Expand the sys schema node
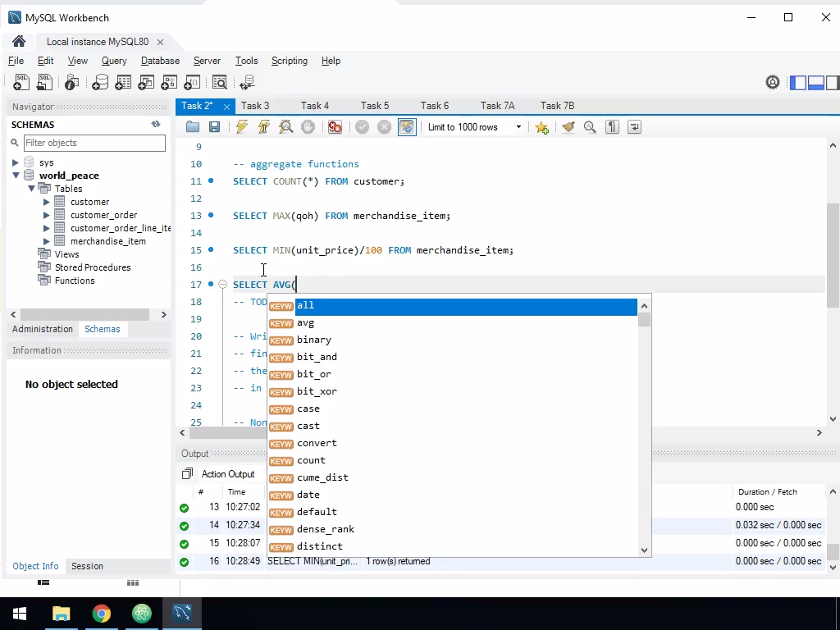This screenshot has height=630, width=840. (16, 162)
